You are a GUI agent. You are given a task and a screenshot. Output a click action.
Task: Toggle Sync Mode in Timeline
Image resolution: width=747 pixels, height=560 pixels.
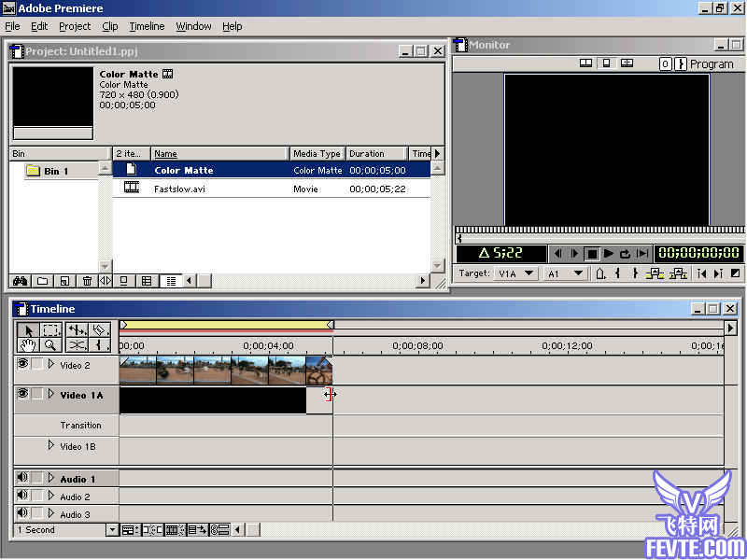[220, 529]
